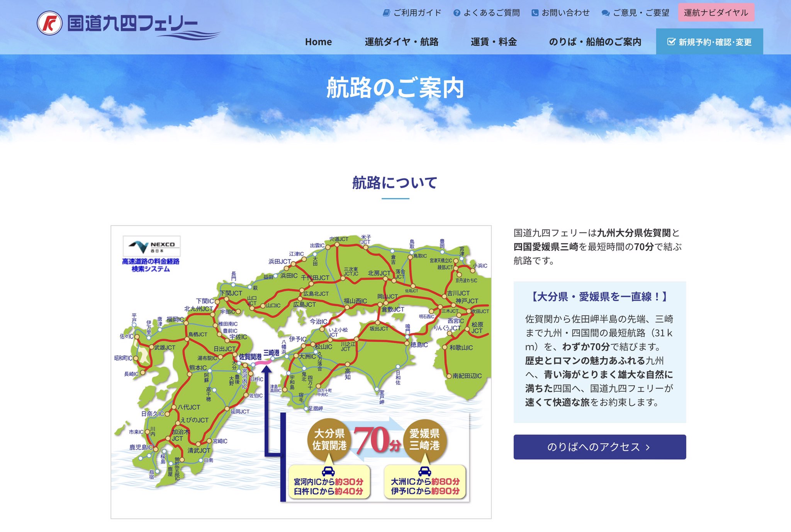This screenshot has height=532, width=791.
Task: Click the red K logo icon
Action: 49,23
